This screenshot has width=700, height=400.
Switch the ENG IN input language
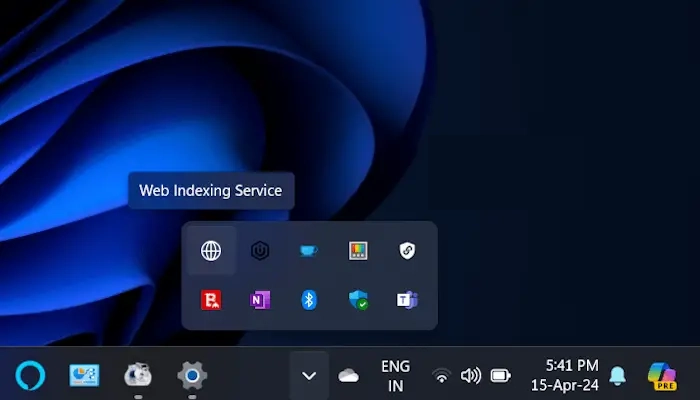click(x=396, y=375)
